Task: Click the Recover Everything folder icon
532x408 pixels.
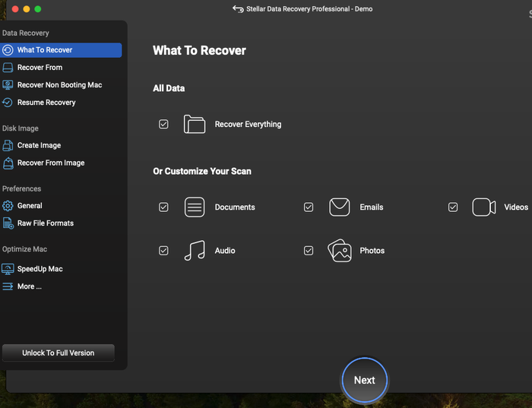Action: point(195,124)
